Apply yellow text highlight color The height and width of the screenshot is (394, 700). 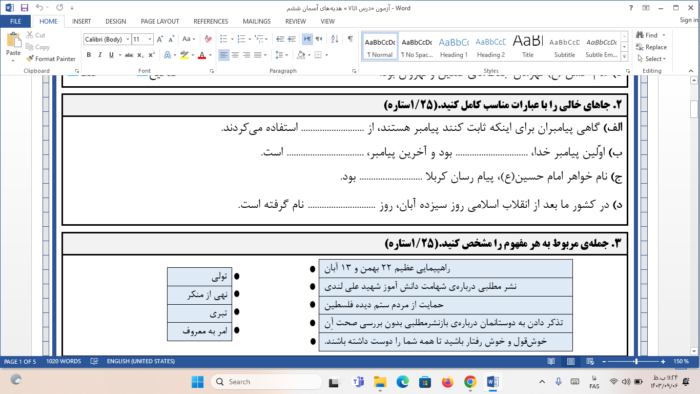point(184,55)
